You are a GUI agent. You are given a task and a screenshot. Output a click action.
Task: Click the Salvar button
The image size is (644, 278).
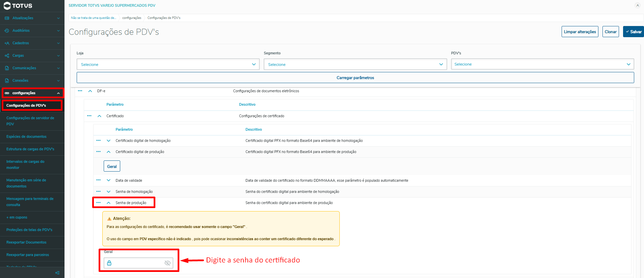click(x=633, y=32)
